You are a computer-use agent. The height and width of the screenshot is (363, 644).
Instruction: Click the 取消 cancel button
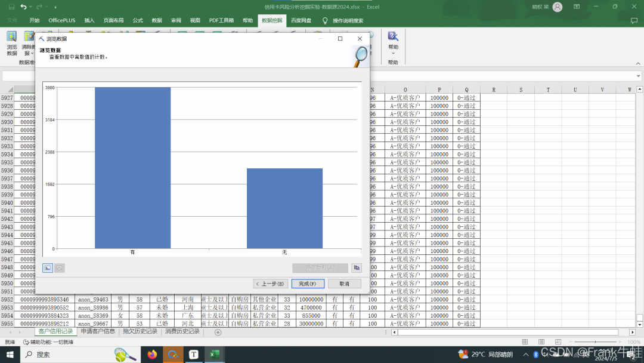coord(344,284)
